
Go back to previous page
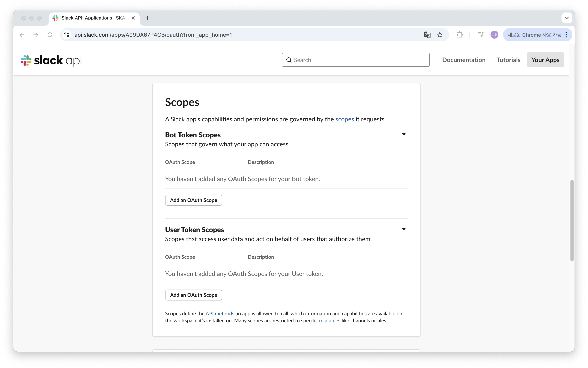[x=22, y=35]
